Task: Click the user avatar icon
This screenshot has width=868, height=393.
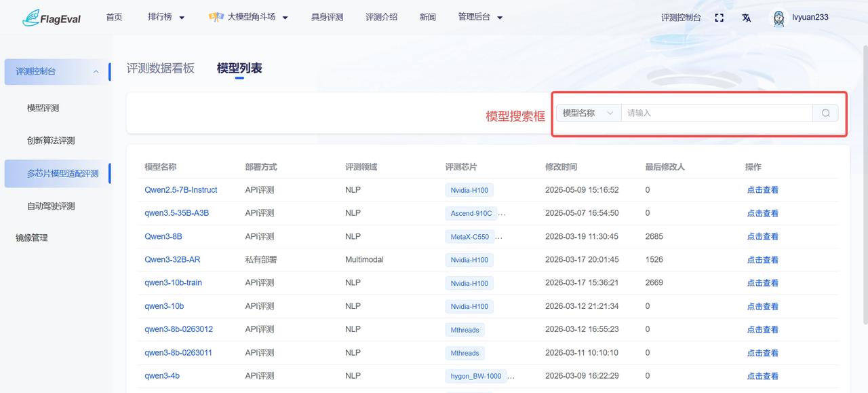Action: pyautogui.click(x=779, y=18)
